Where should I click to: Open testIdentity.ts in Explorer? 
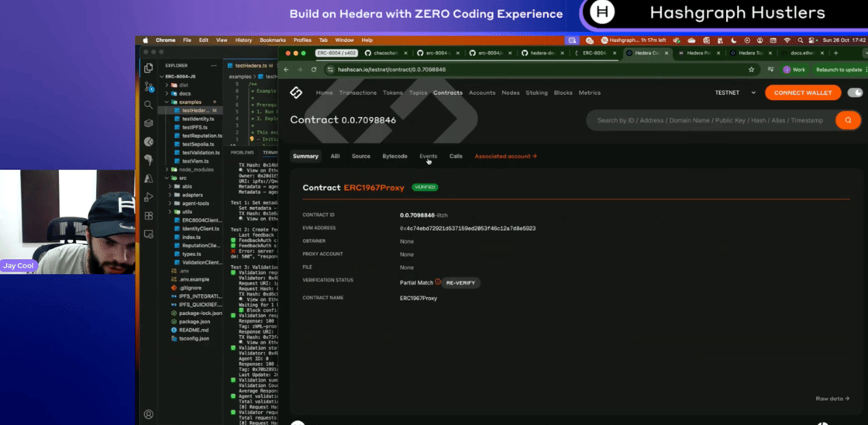198,119
